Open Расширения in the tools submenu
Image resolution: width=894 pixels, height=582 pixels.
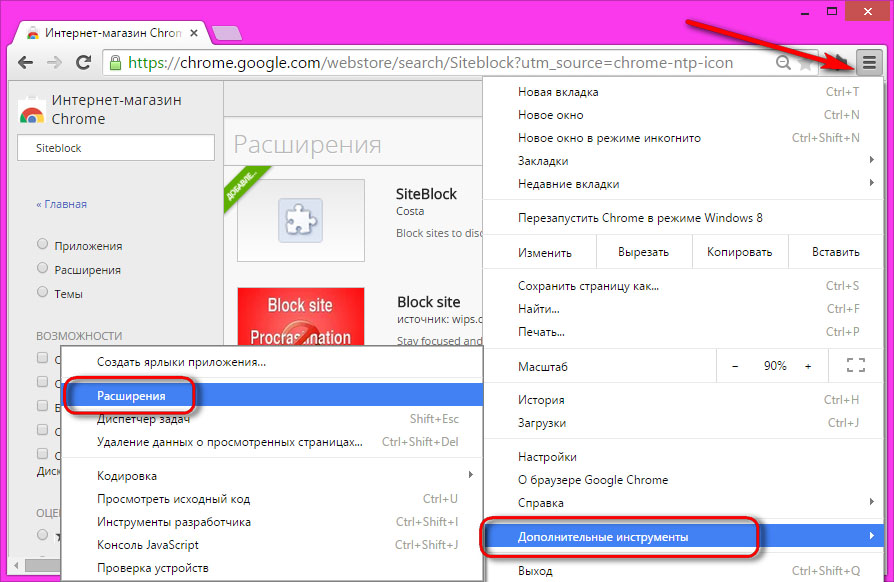271,396
